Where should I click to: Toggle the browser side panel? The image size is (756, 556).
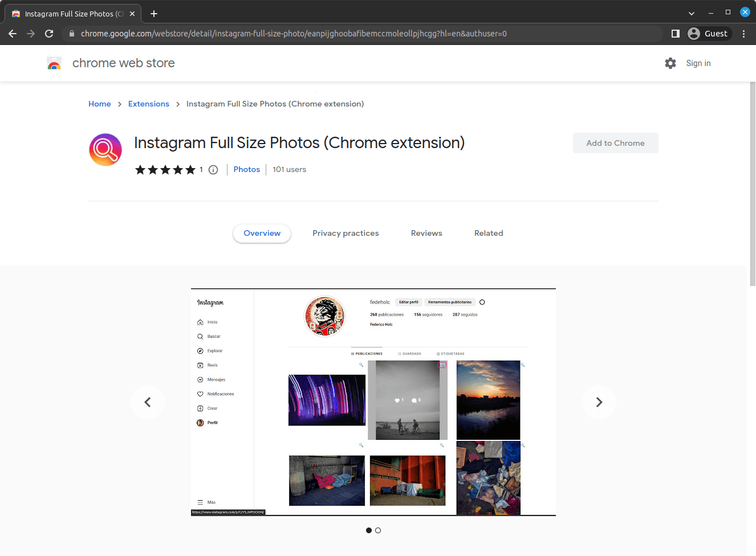(676, 34)
